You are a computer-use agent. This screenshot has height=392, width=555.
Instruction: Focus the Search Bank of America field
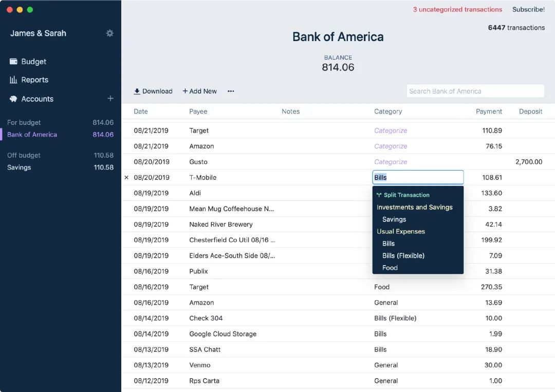point(475,91)
